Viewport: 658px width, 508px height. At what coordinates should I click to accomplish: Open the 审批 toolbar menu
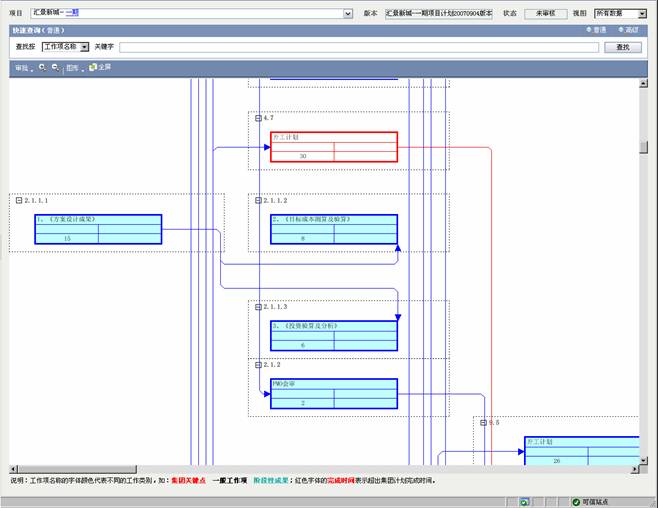coord(22,68)
